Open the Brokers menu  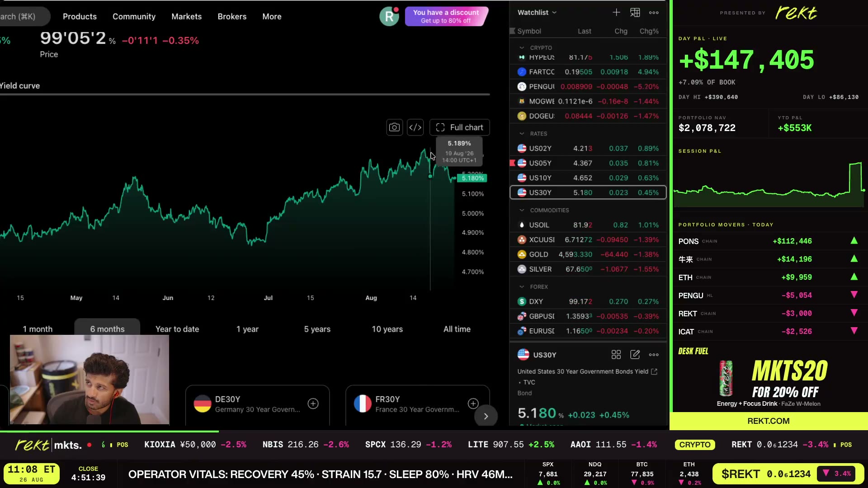pos(232,16)
